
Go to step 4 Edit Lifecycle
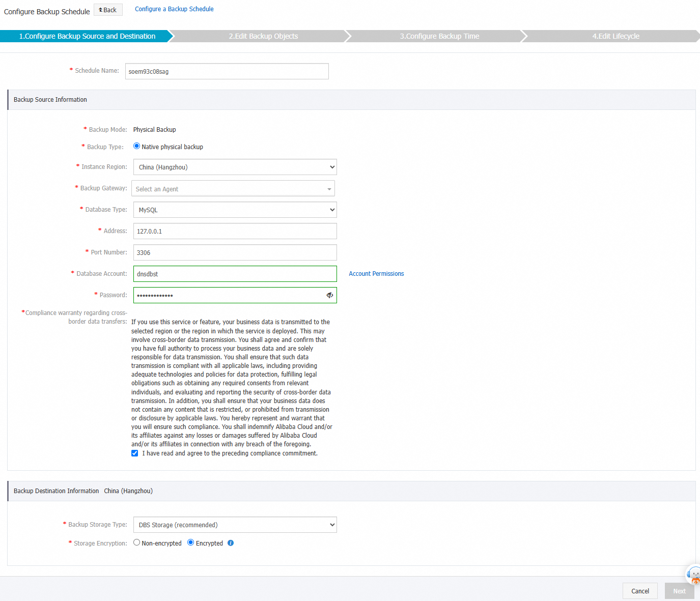[615, 36]
